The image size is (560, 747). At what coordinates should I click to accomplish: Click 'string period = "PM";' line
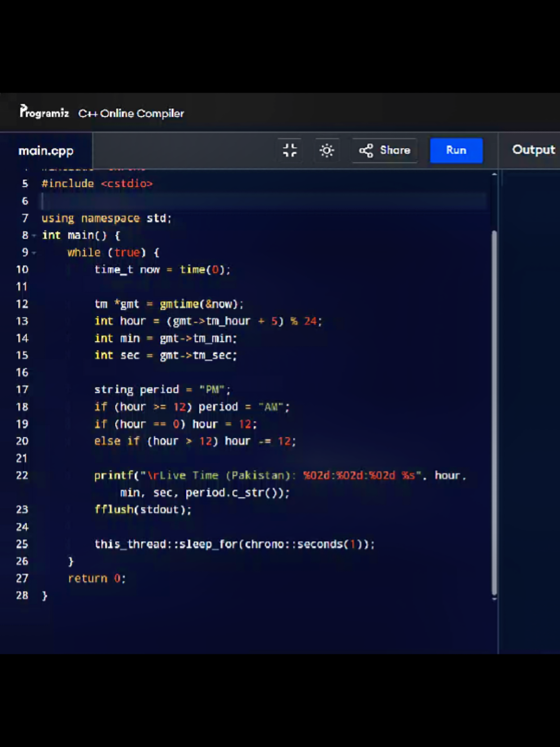[x=162, y=390]
